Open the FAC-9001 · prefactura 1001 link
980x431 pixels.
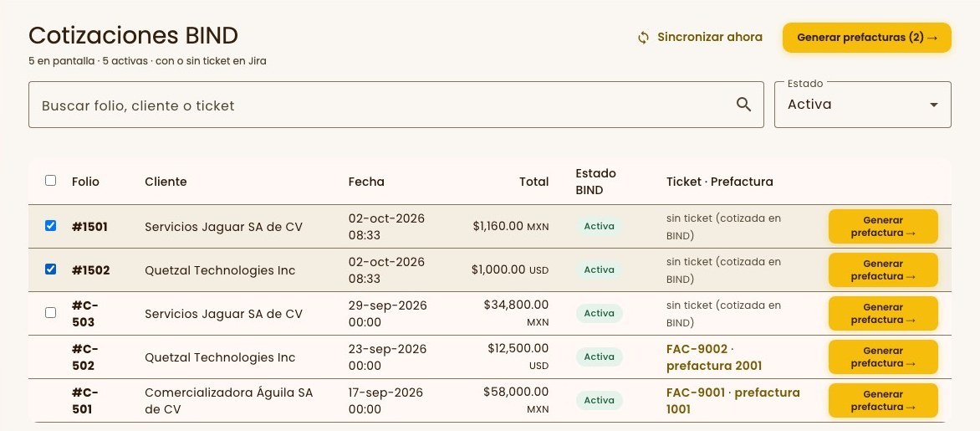click(x=733, y=401)
